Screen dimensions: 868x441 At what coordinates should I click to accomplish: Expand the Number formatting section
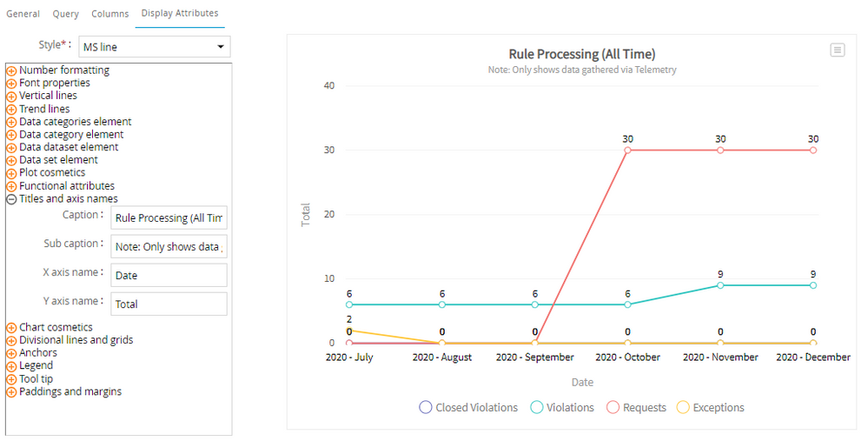tap(11, 70)
